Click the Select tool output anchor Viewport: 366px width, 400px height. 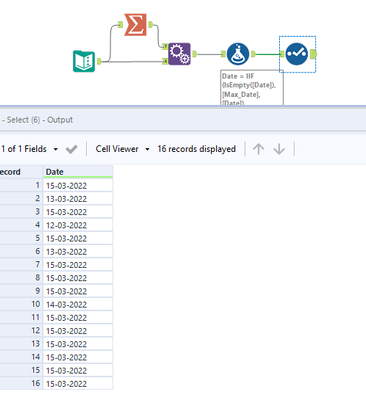pyautogui.click(x=314, y=54)
